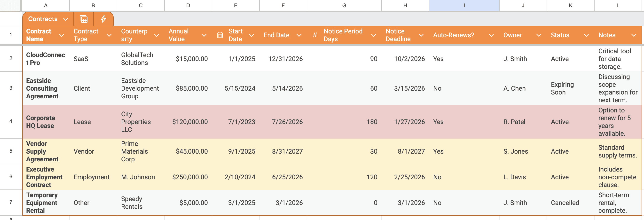The image size is (644, 220).
Task: Open Start Date column dropdown arrow
Action: 251,35
